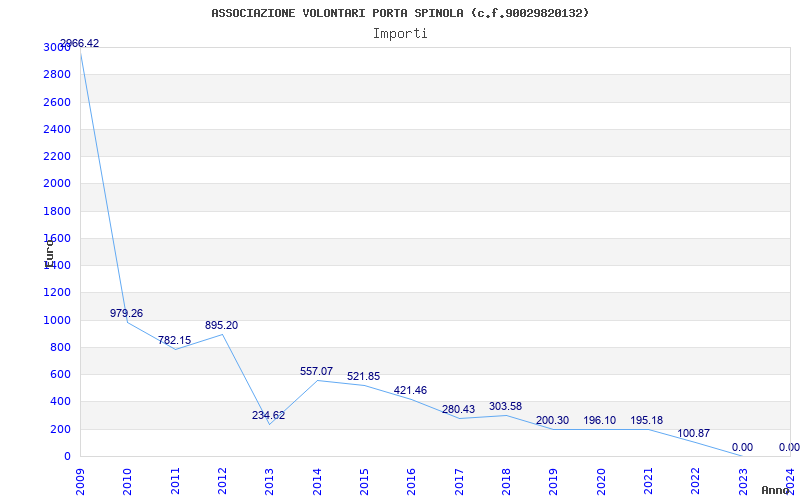
Task: Click the 782.15 value label
Action: [x=174, y=340]
